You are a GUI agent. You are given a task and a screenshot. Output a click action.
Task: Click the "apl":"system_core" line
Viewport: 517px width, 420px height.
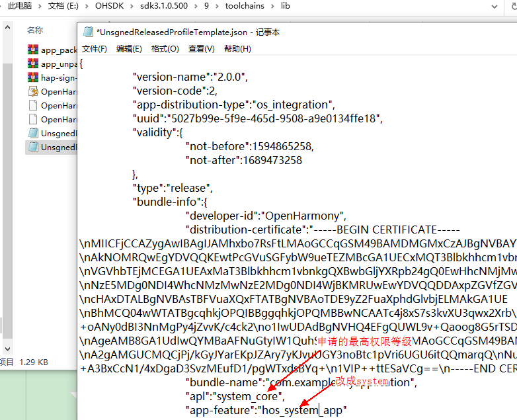tap(235, 396)
